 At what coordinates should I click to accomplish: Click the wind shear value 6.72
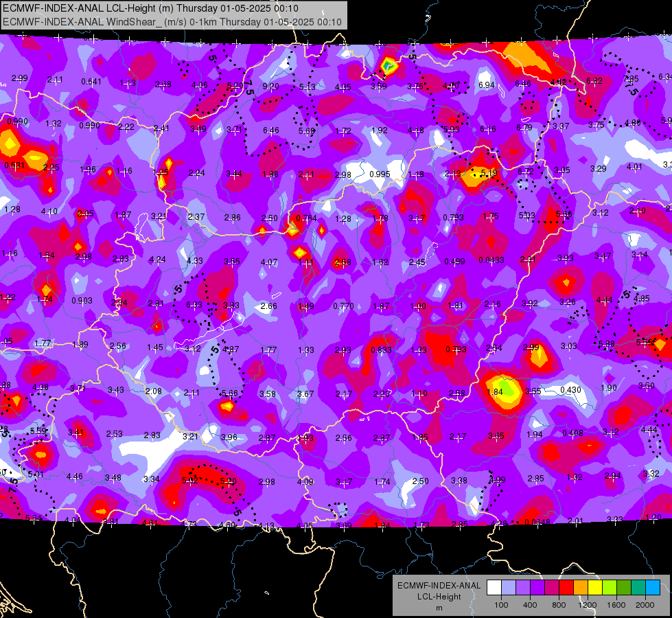click(526, 172)
